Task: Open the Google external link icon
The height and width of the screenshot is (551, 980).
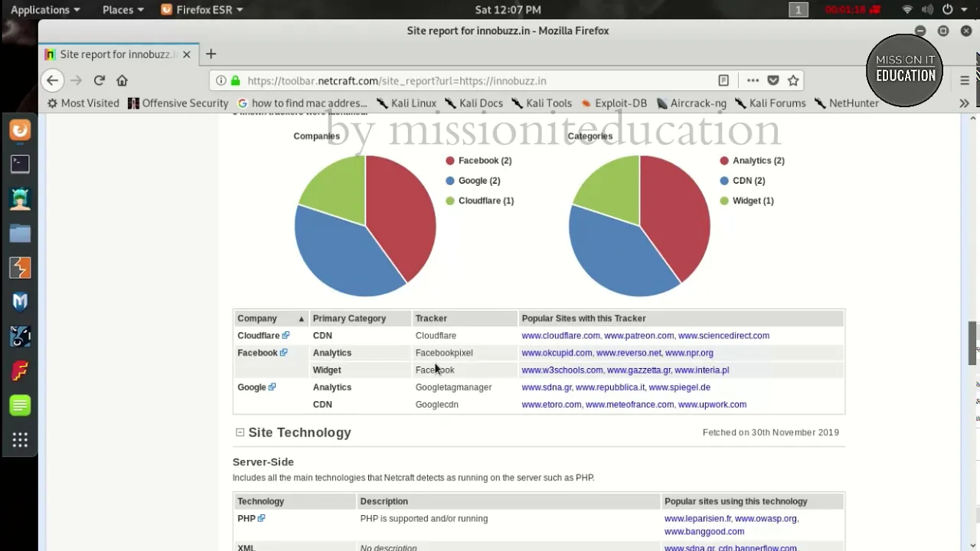Action: coord(272,387)
